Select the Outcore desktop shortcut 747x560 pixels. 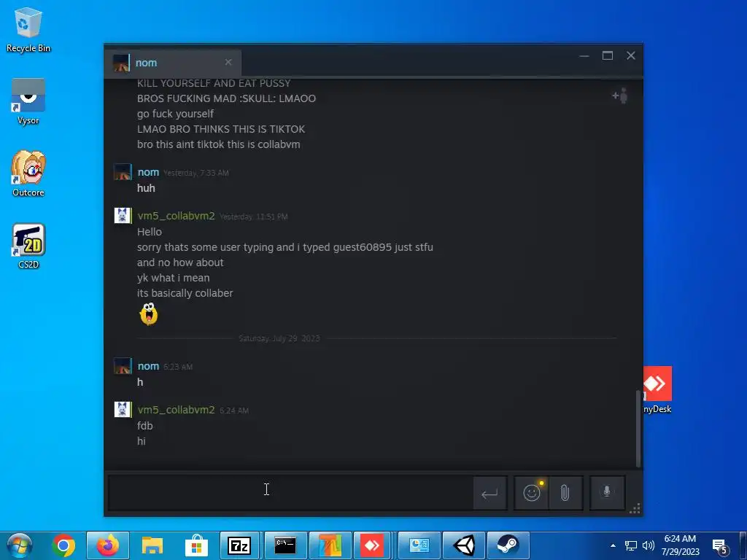28,174
